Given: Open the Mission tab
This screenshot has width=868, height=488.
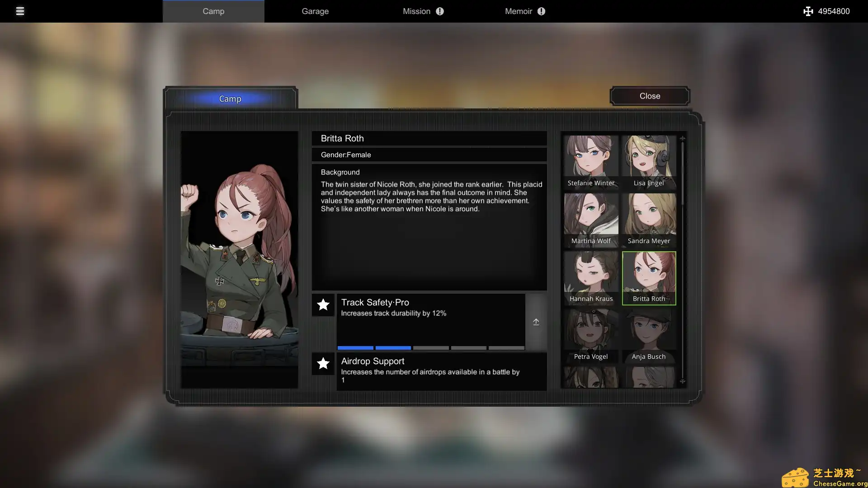Looking at the screenshot, I should coord(416,11).
